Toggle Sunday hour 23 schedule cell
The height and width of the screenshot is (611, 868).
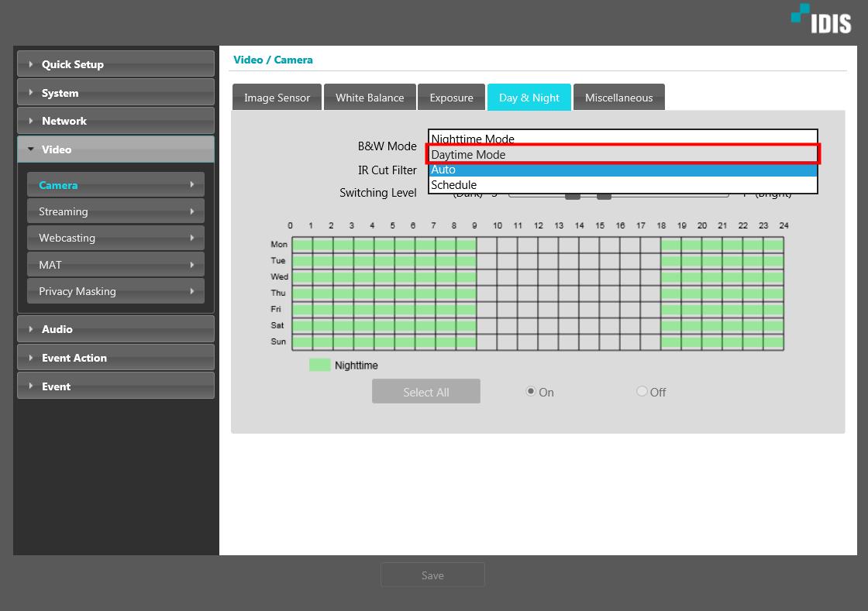coord(773,342)
